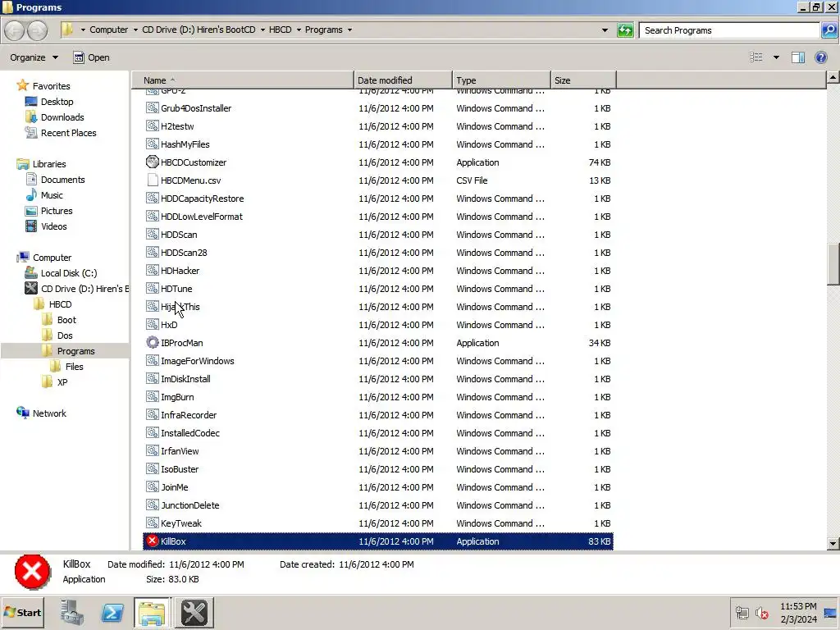
Task: Sort by the Size column header
Action: click(583, 80)
